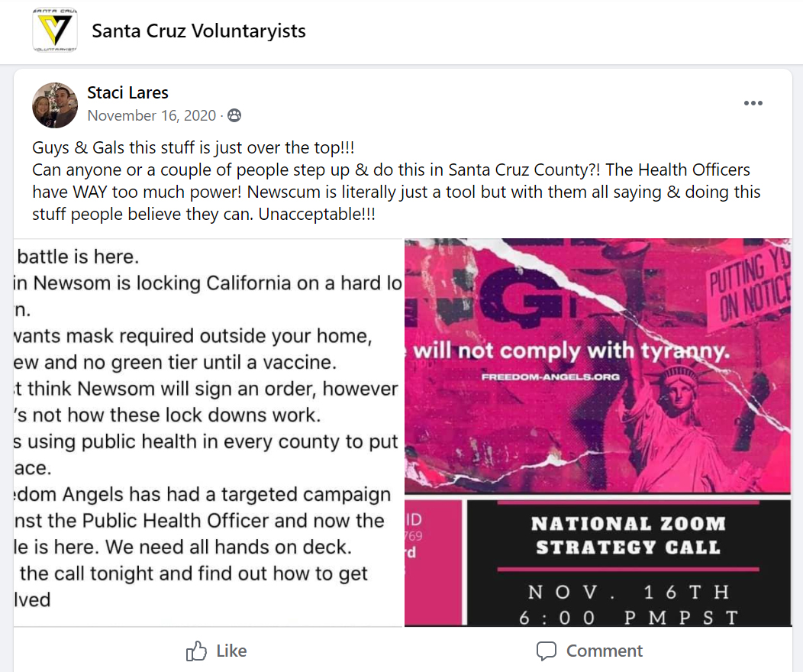This screenshot has height=672, width=803.
Task: Open the Santa Cruz Voluntaryists group page
Action: (198, 31)
